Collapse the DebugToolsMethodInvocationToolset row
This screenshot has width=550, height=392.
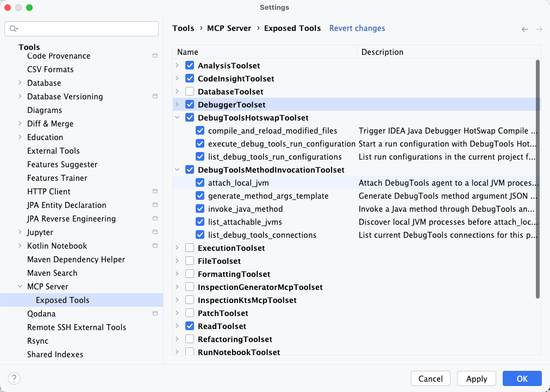coord(177,169)
